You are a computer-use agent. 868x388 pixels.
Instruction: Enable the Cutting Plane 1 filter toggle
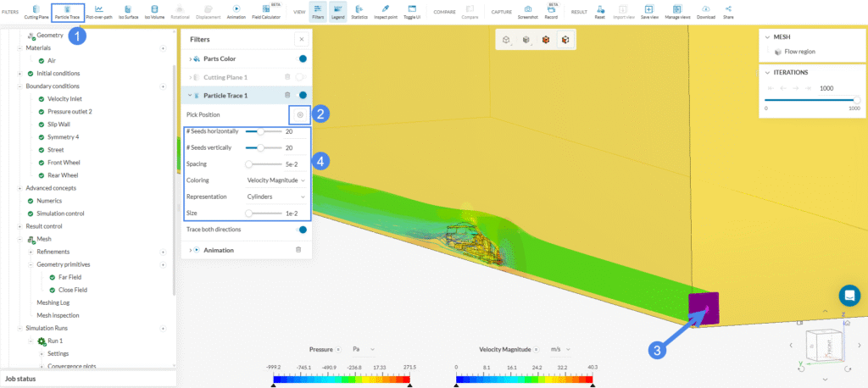(301, 77)
